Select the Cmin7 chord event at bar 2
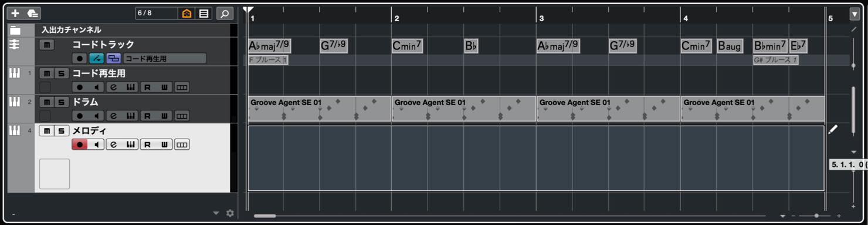The width and height of the screenshot is (868, 225). tap(408, 46)
